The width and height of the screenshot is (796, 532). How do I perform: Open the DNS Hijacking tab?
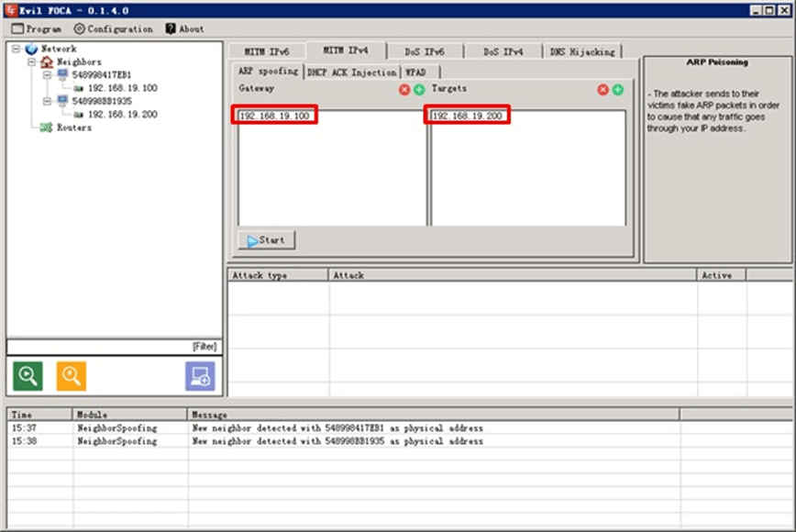pos(582,51)
